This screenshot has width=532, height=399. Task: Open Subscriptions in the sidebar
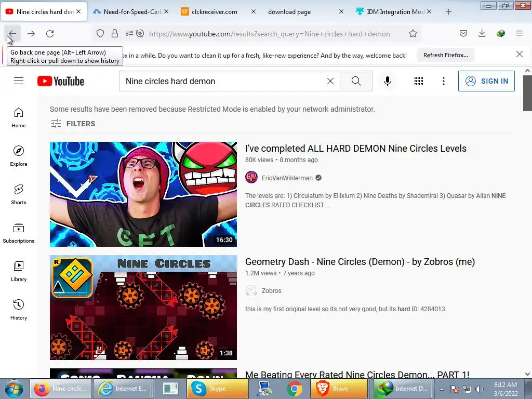point(19,233)
